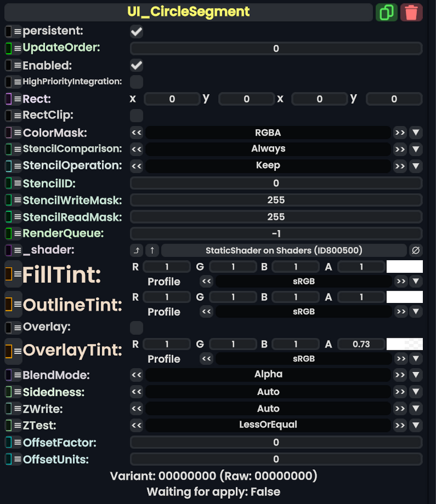Click the previous value arrows for ColorMask

[x=136, y=133]
